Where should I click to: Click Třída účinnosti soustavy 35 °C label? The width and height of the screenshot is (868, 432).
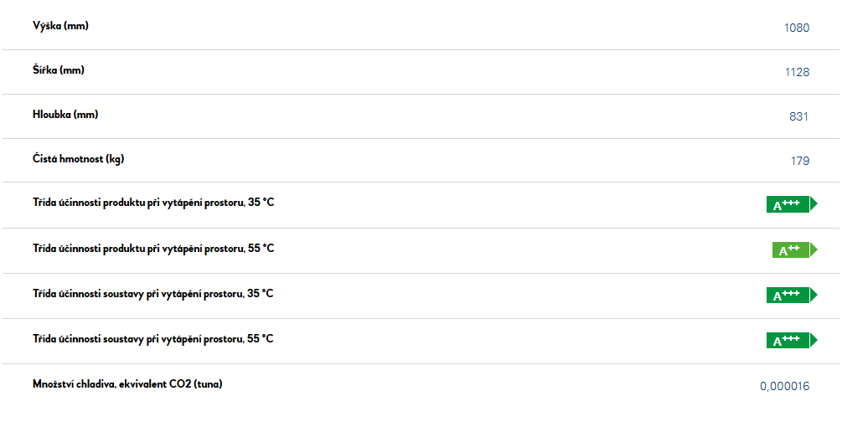pyautogui.click(x=152, y=294)
